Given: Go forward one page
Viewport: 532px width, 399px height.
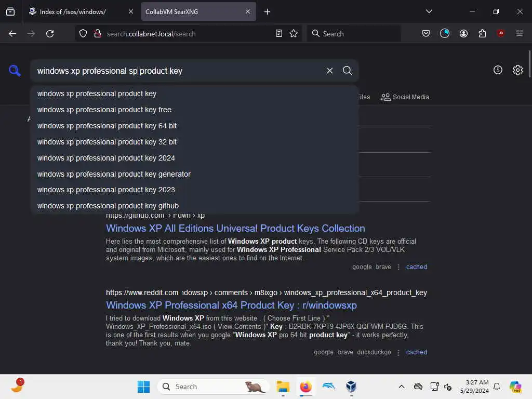Looking at the screenshot, I should coord(31,34).
